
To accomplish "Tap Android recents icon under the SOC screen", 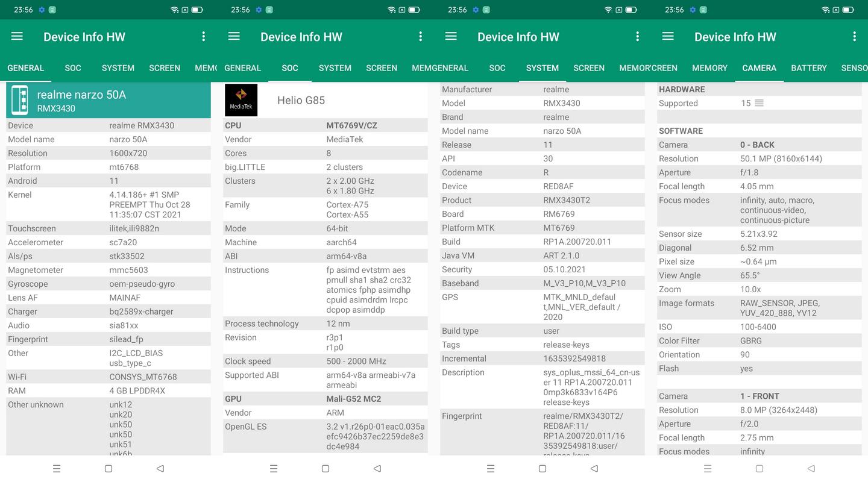I will pyautogui.click(x=274, y=468).
